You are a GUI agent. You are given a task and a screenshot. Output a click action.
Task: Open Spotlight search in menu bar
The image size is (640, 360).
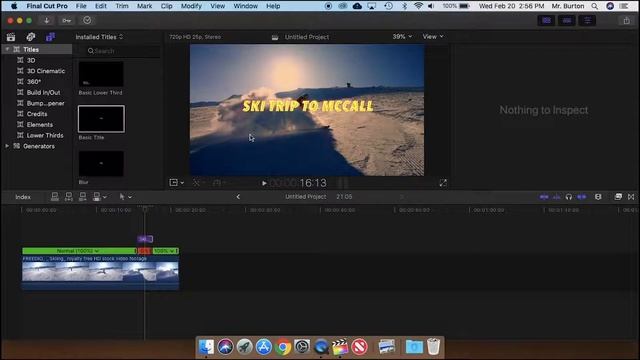pyautogui.click(x=595, y=6)
